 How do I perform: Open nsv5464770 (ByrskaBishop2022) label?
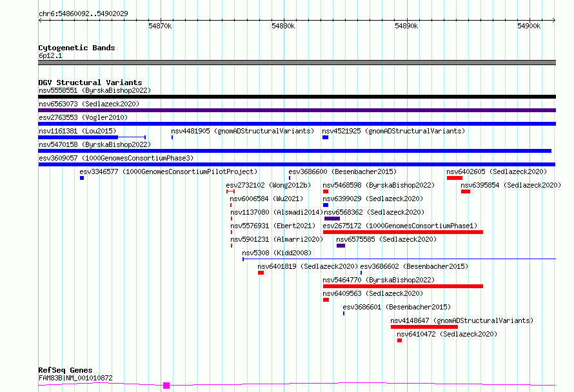coord(379,280)
